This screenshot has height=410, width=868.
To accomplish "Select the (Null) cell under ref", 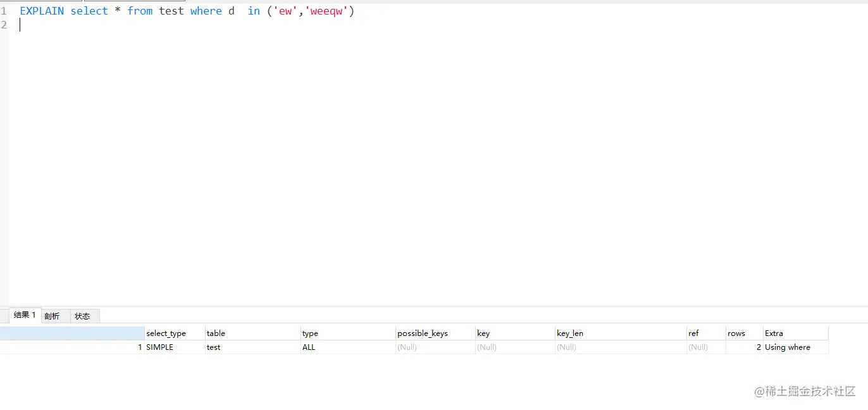I will point(706,347).
